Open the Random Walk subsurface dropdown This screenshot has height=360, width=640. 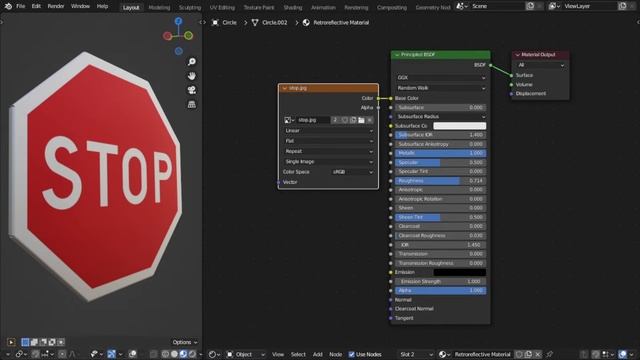[441, 88]
